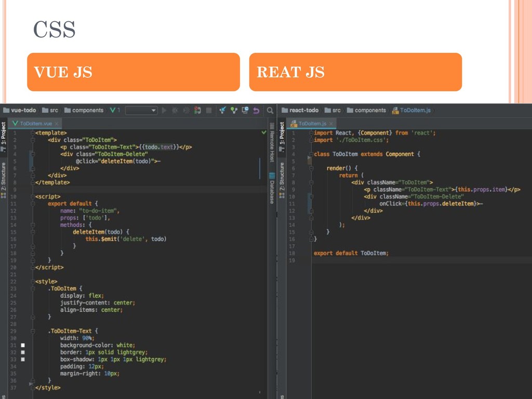Viewport: 532px width, 399px height.
Task: Click the Debug bug icon in vue-todo toolbar
Action: [x=175, y=110]
